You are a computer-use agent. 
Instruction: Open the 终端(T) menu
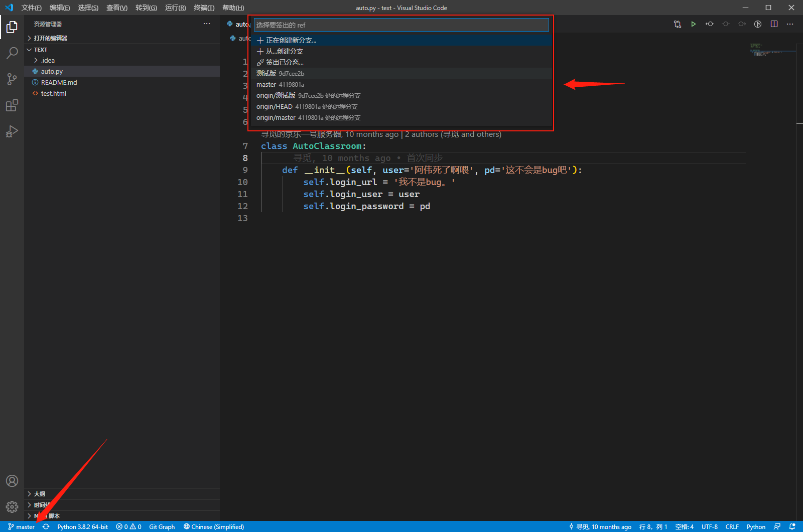tap(204, 8)
